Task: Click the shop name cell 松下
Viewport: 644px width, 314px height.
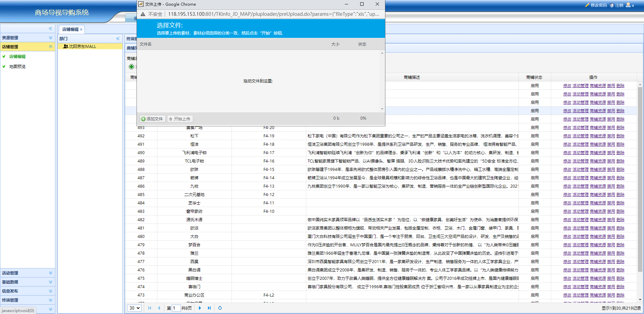Action: click(x=194, y=136)
